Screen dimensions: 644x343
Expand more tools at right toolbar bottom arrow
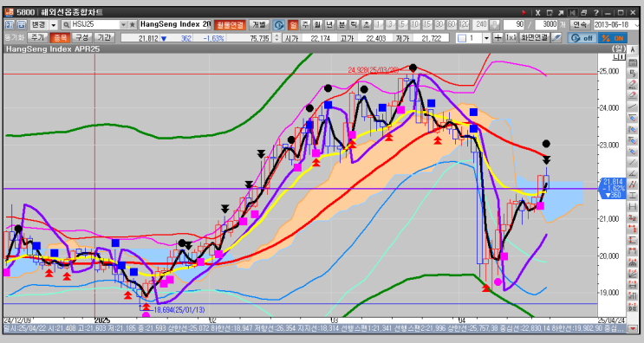[632, 328]
